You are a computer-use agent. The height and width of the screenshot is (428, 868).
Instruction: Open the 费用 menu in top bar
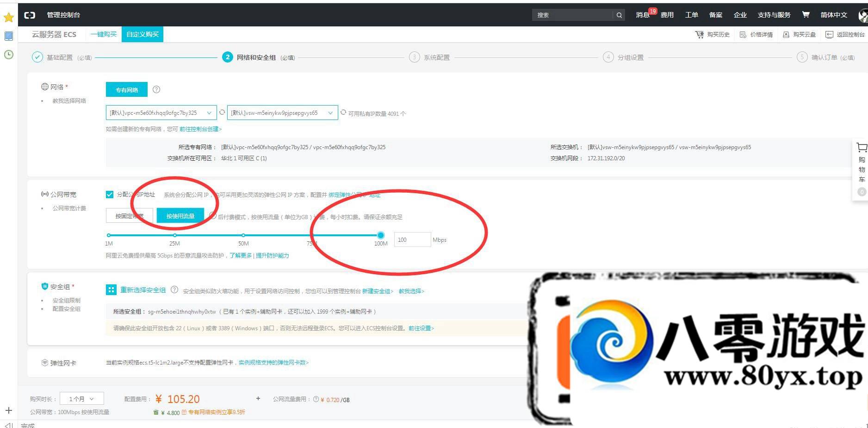[667, 15]
